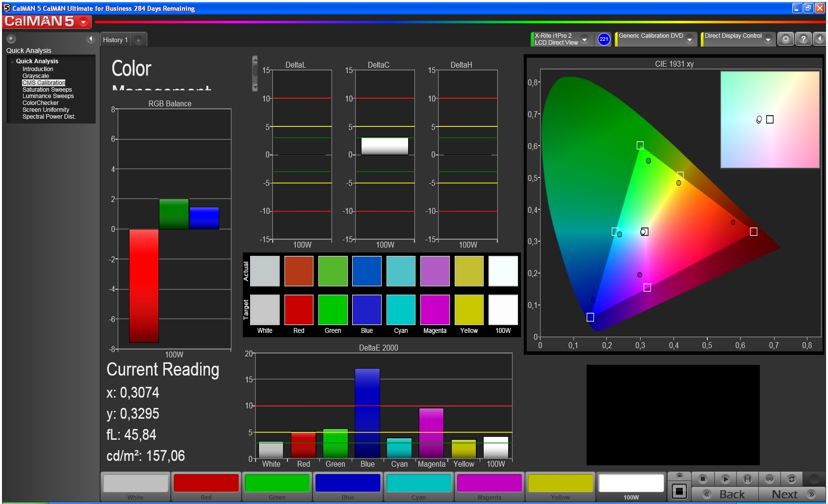Toggle the round sidebar pin button
Image resolution: width=828 pixels, height=504 pixels.
11,39
